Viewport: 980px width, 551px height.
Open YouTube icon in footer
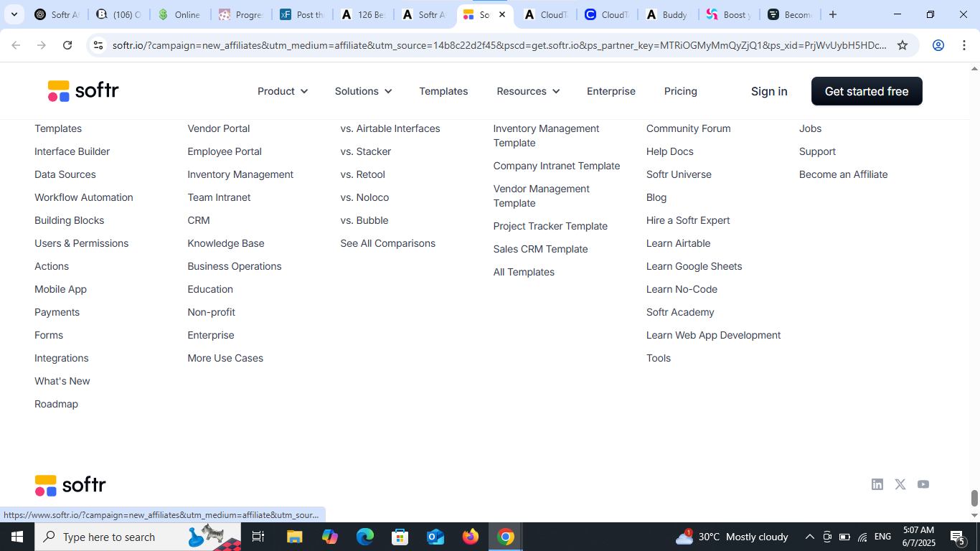923,484
